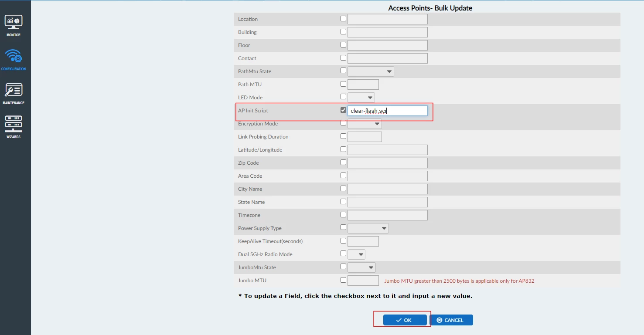Confirm the bulk update with OK

pos(405,320)
